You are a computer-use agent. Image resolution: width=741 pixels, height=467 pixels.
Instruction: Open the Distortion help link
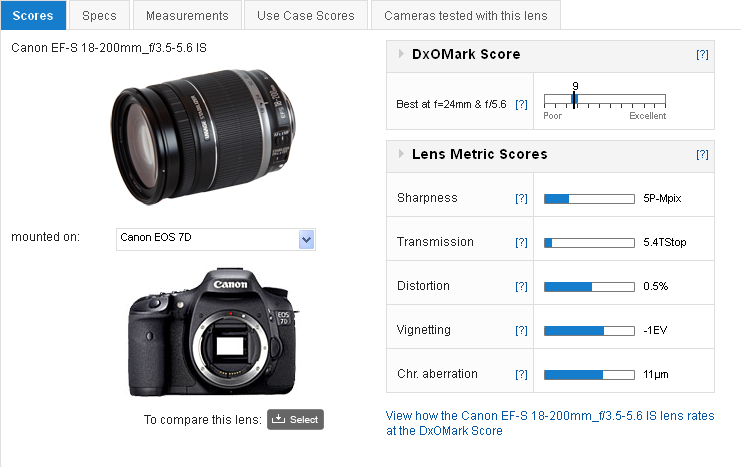pyautogui.click(x=521, y=286)
